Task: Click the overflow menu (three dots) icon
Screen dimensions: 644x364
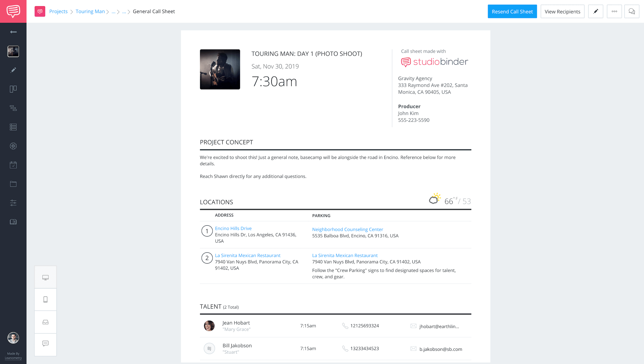Action: [614, 11]
